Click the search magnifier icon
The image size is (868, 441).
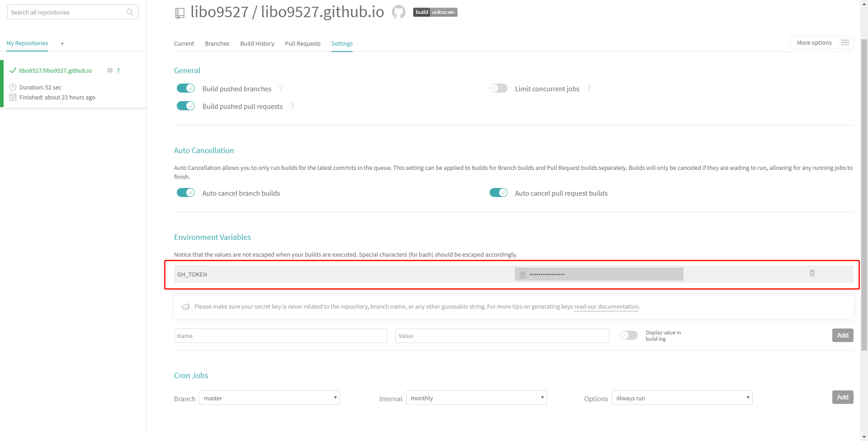pos(130,12)
